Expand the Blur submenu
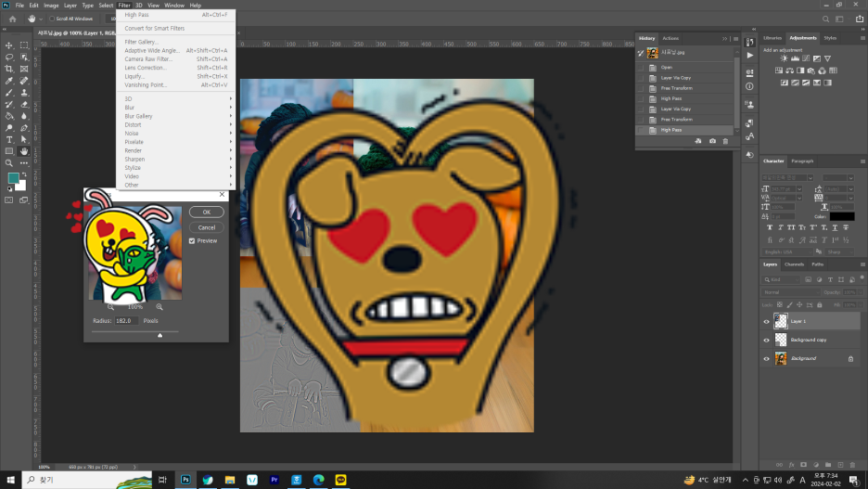Viewport: 868px width, 489px height. 175,108
